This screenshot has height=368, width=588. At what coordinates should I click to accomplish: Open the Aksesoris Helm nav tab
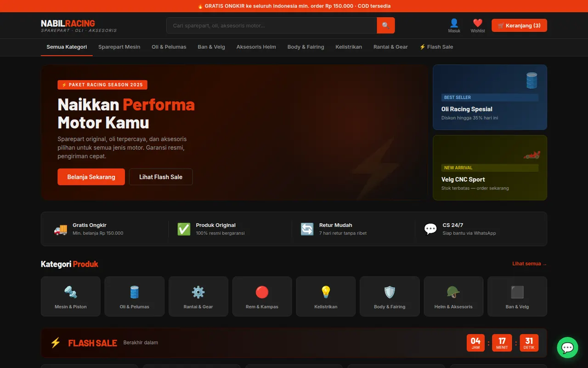click(256, 47)
